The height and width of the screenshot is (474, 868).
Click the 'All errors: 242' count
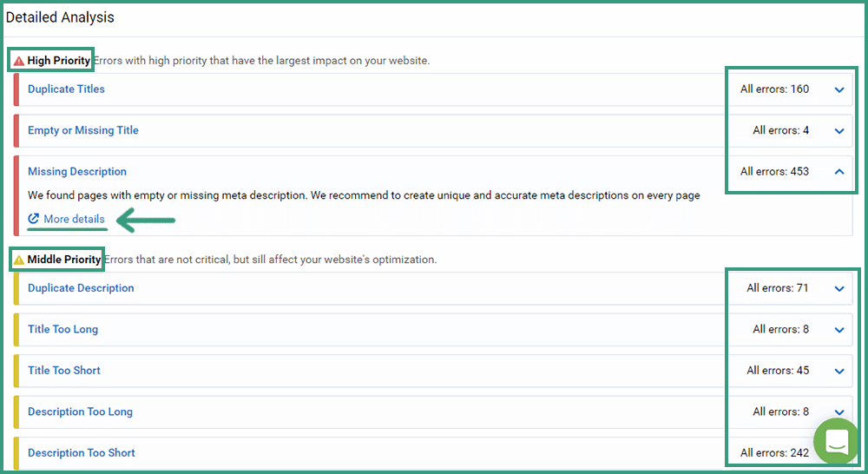(x=774, y=453)
